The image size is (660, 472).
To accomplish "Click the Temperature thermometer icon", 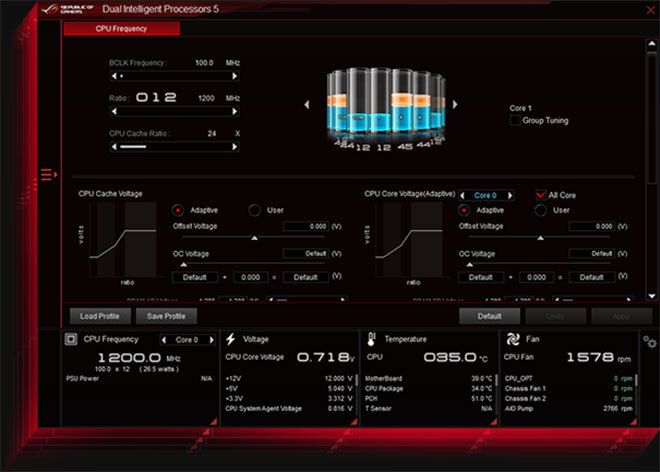I will pyautogui.click(x=371, y=339).
